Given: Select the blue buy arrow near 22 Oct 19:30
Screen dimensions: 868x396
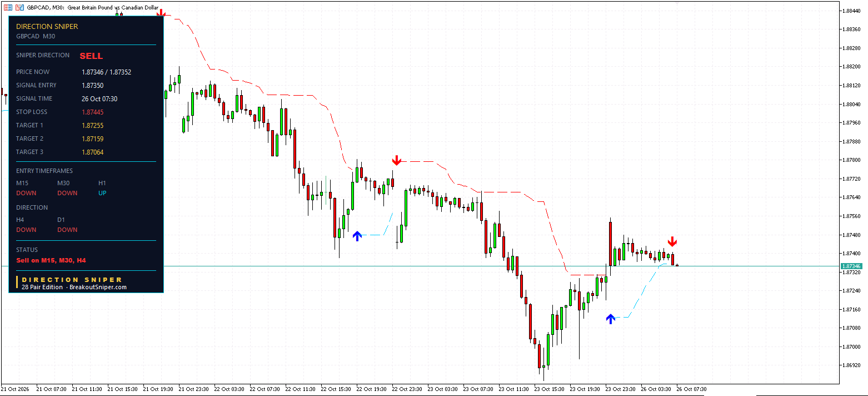Looking at the screenshot, I should pyautogui.click(x=357, y=236).
